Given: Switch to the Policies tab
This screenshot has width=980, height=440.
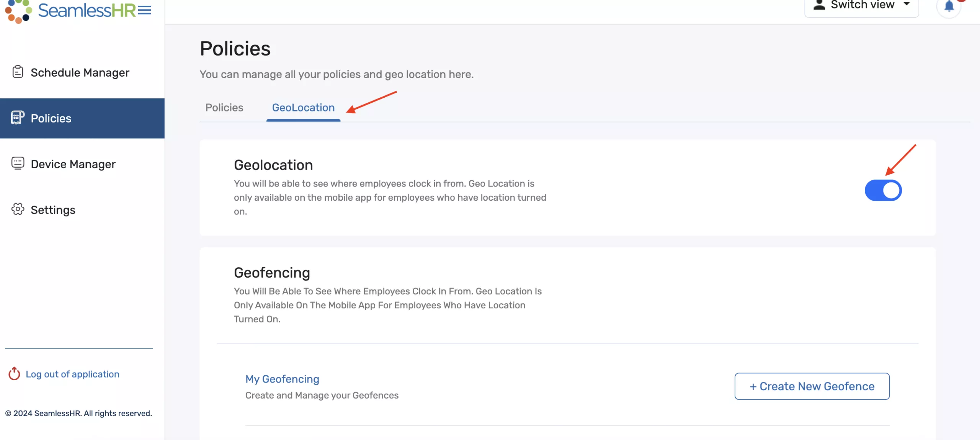Looking at the screenshot, I should coord(224,108).
